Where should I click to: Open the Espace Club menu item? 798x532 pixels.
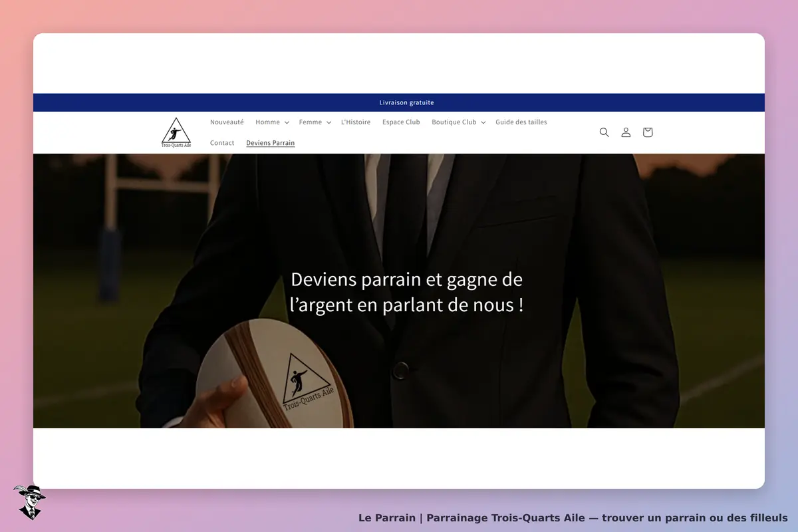pos(401,122)
